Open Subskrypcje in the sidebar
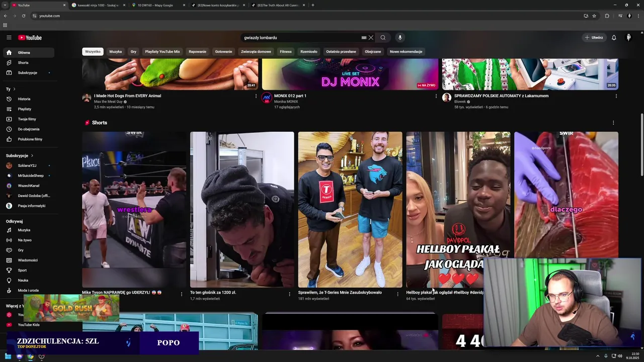This screenshot has width=644, height=362. coord(28,73)
